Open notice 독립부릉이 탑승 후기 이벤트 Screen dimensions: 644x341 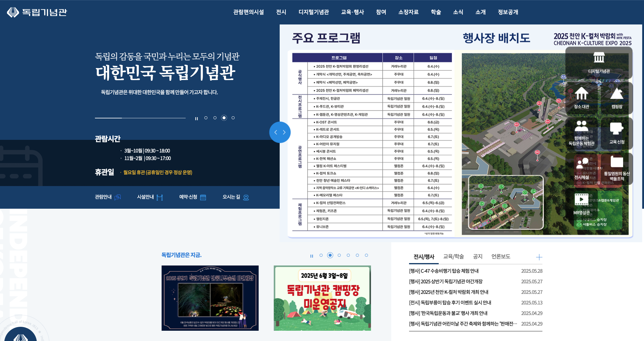point(450,303)
